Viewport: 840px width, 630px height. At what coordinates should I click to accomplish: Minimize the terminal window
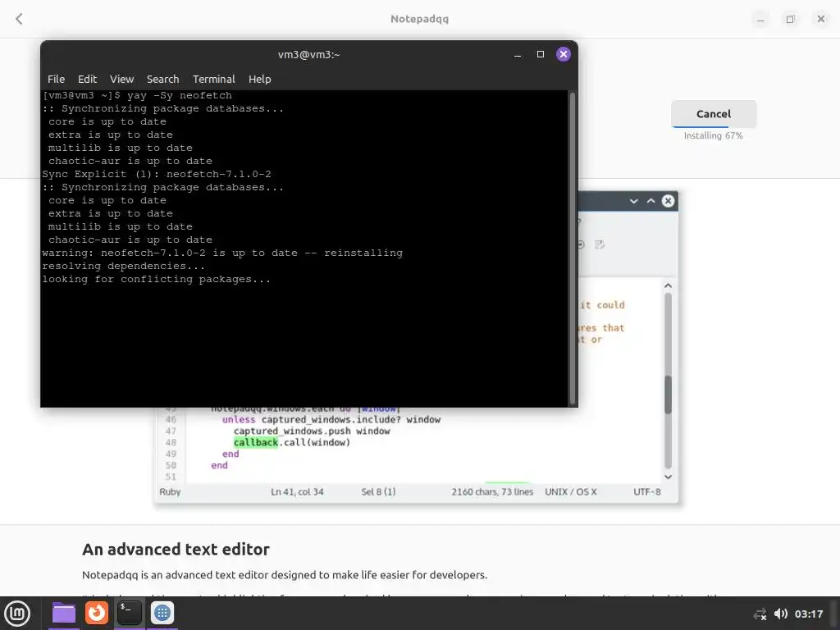pos(518,55)
